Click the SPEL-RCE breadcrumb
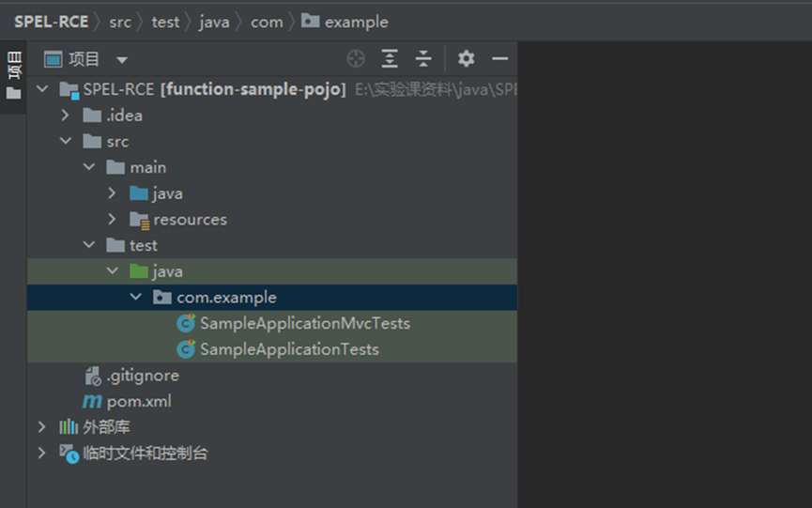This screenshot has height=508, width=812. click(x=51, y=22)
